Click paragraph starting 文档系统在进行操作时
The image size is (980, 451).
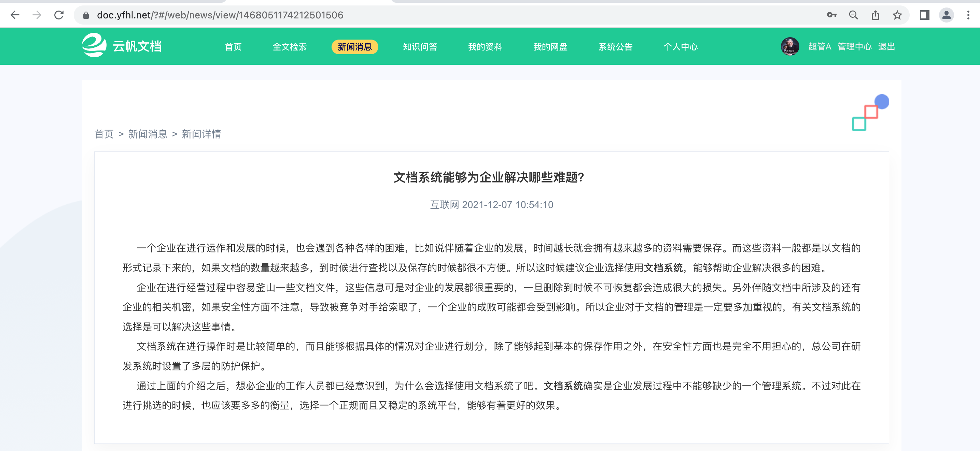491,356
